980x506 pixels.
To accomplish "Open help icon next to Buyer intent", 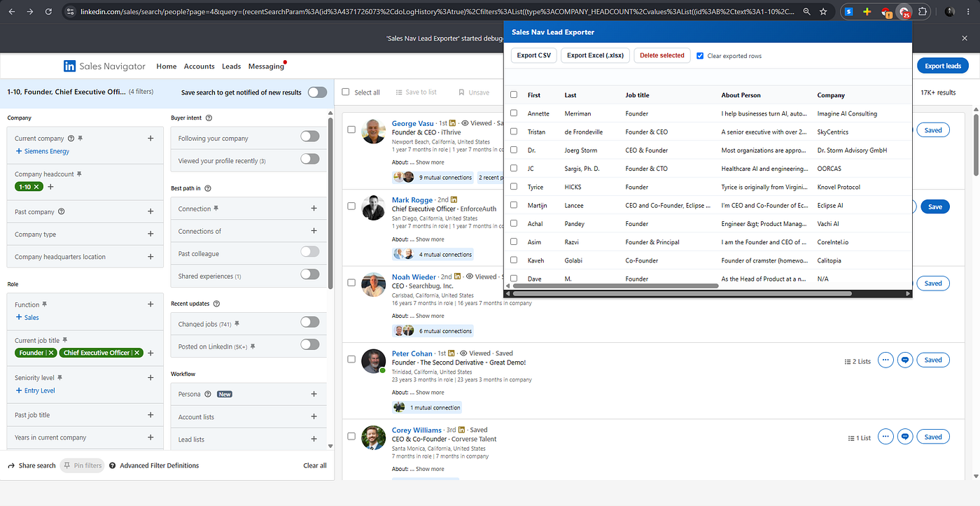I will [209, 118].
